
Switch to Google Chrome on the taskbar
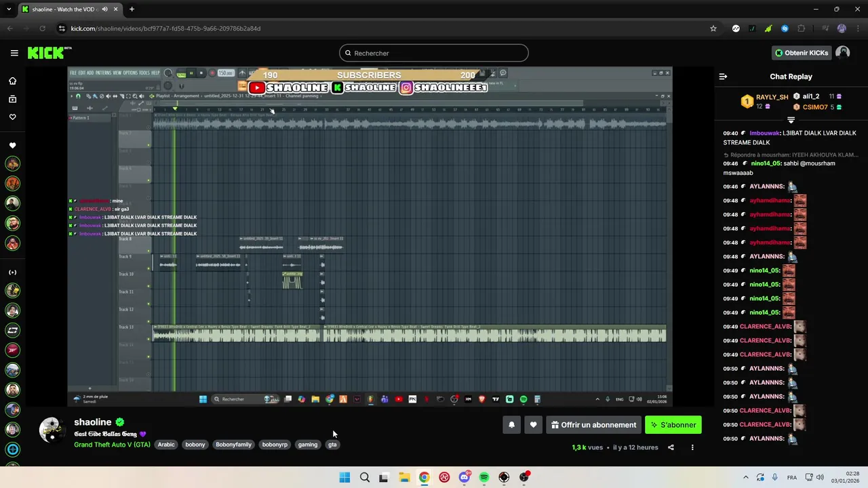[x=424, y=477]
